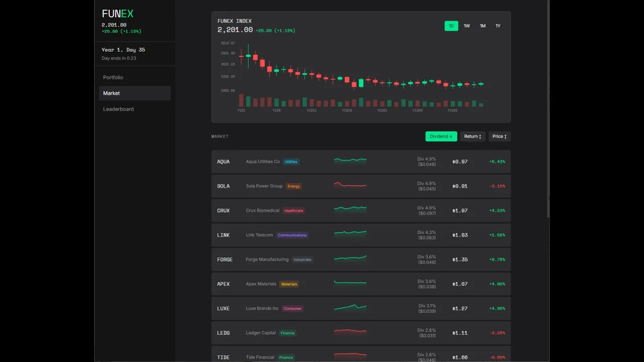This screenshot has width=644, height=362.
Task: Open the SOLA ticker row
Action: (x=361, y=186)
